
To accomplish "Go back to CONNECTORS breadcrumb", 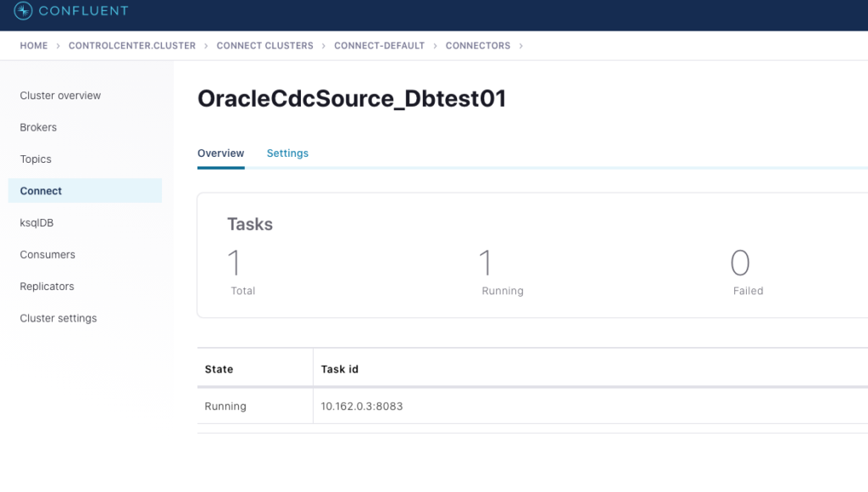I will click(478, 46).
